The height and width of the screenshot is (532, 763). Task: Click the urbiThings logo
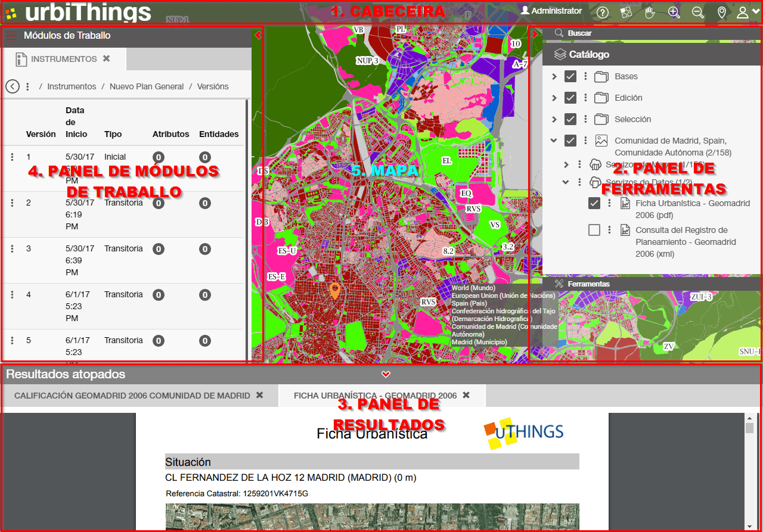coord(78,12)
